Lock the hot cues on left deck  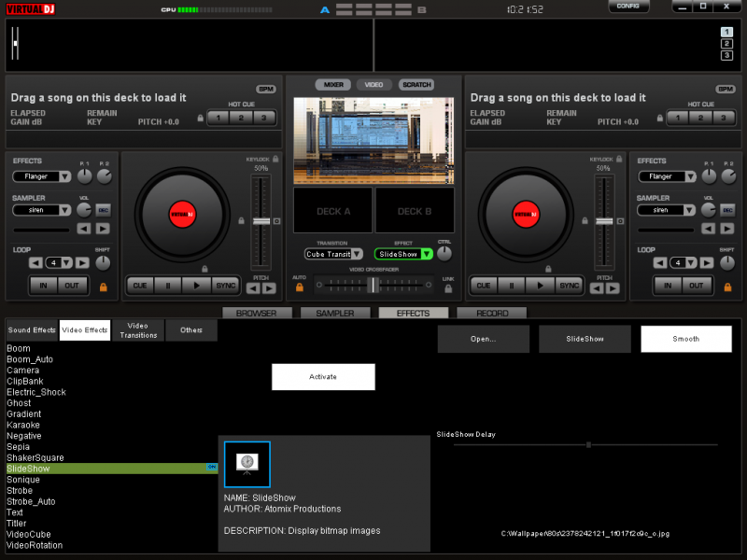click(200, 119)
